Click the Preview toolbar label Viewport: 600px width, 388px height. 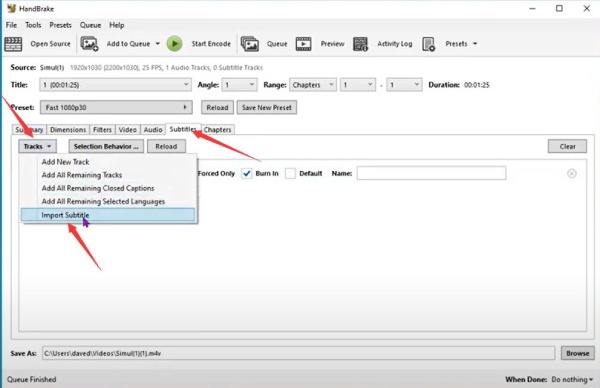(x=333, y=44)
